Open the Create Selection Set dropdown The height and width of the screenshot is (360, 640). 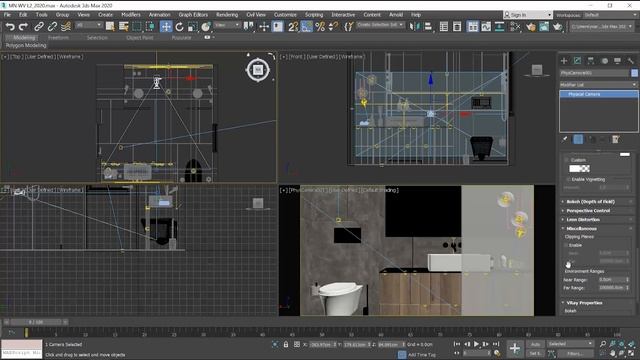click(x=380, y=25)
